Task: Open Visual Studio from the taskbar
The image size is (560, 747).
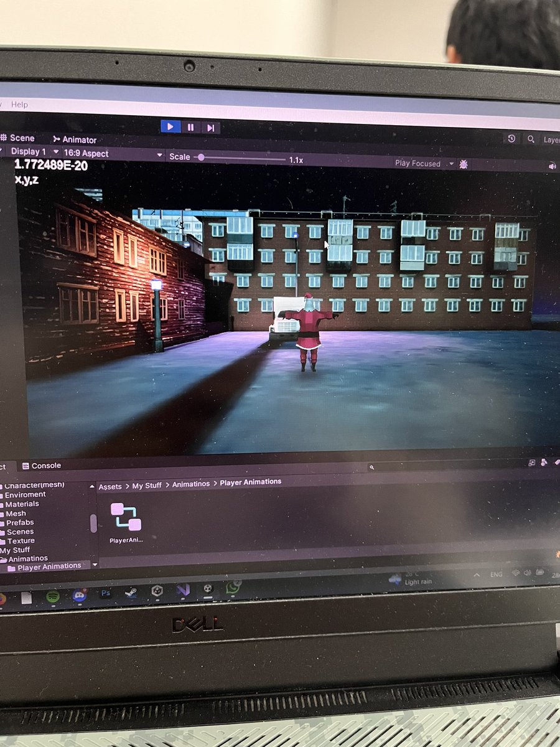Action: pyautogui.click(x=182, y=589)
